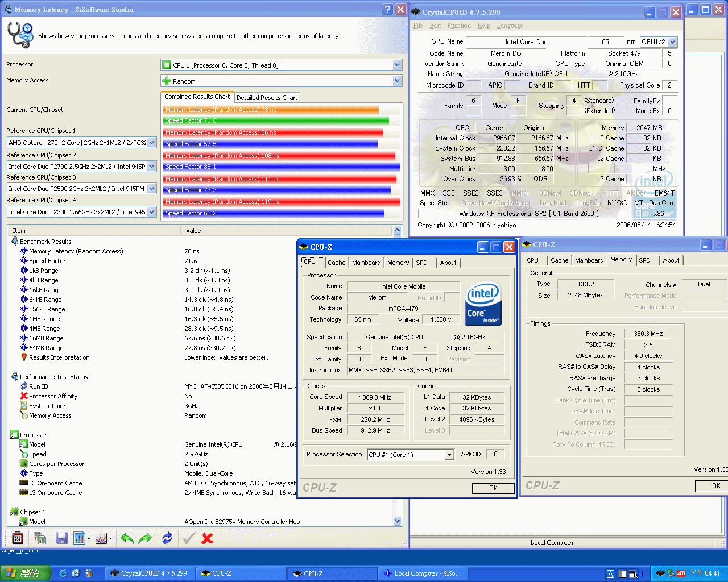The height and width of the screenshot is (582, 728).
Task: Click the bar chart report icon
Action: pos(79,538)
